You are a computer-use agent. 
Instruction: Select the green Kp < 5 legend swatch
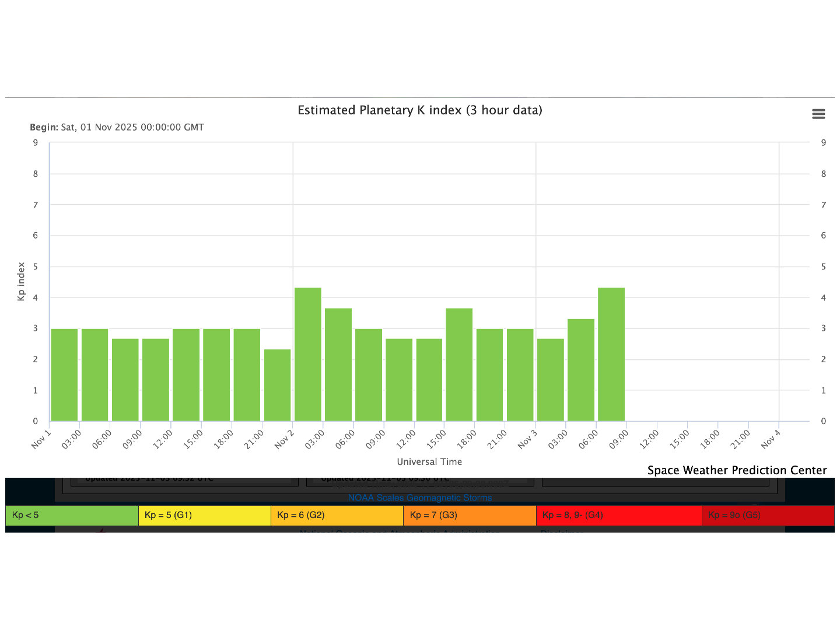[x=72, y=515]
